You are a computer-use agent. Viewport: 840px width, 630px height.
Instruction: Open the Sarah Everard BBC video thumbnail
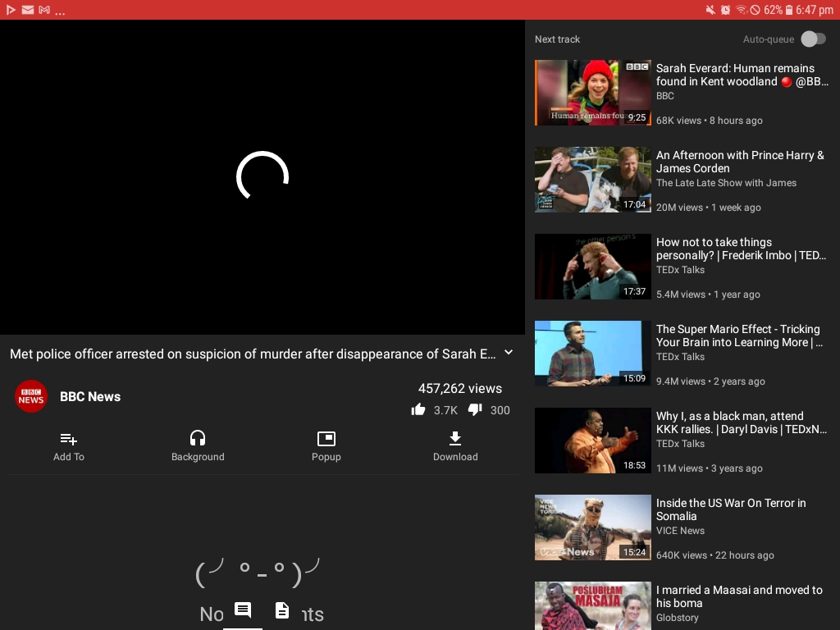coord(592,92)
